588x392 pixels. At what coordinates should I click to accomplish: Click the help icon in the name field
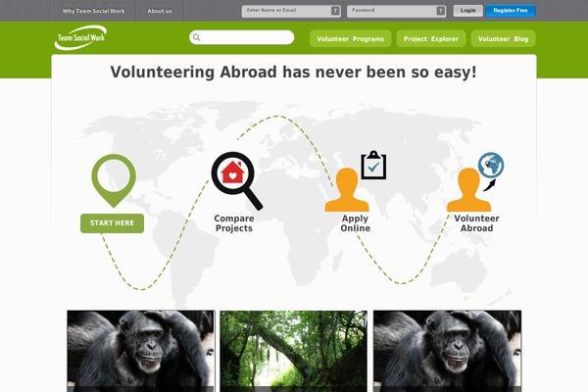[x=335, y=11]
